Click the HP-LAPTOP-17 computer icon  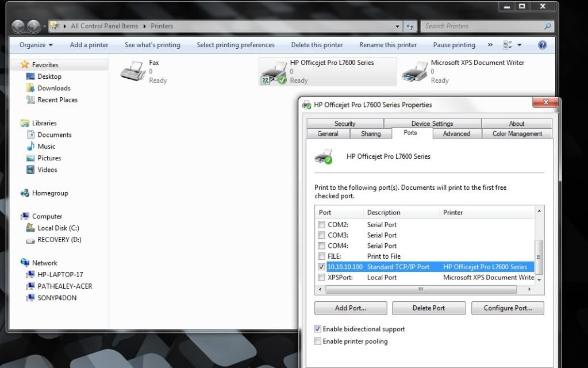click(x=30, y=275)
